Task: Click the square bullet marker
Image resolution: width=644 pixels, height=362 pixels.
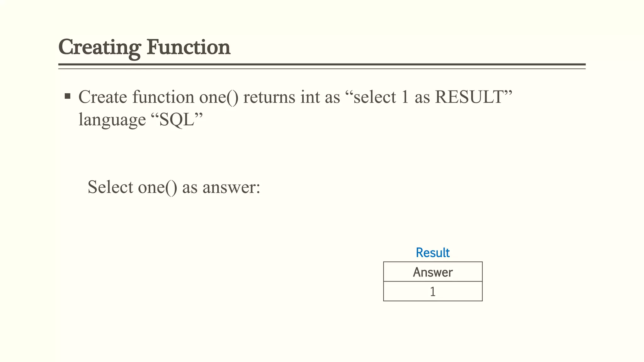Action: pos(67,96)
